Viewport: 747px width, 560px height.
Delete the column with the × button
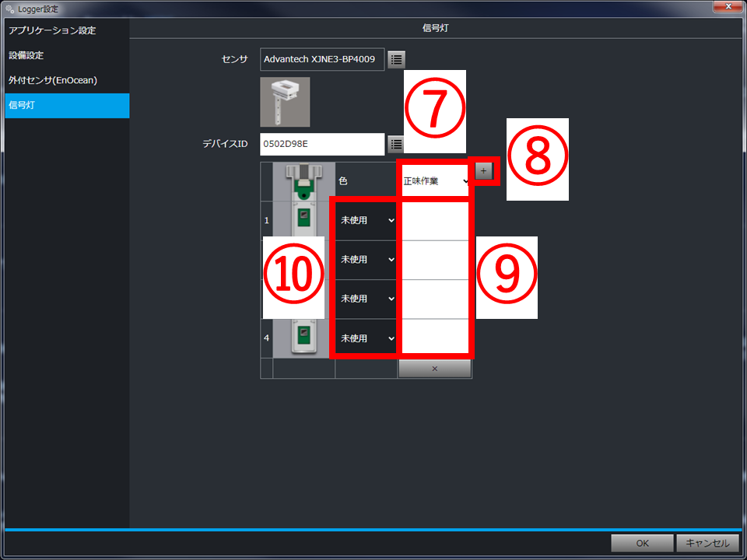pyautogui.click(x=434, y=369)
